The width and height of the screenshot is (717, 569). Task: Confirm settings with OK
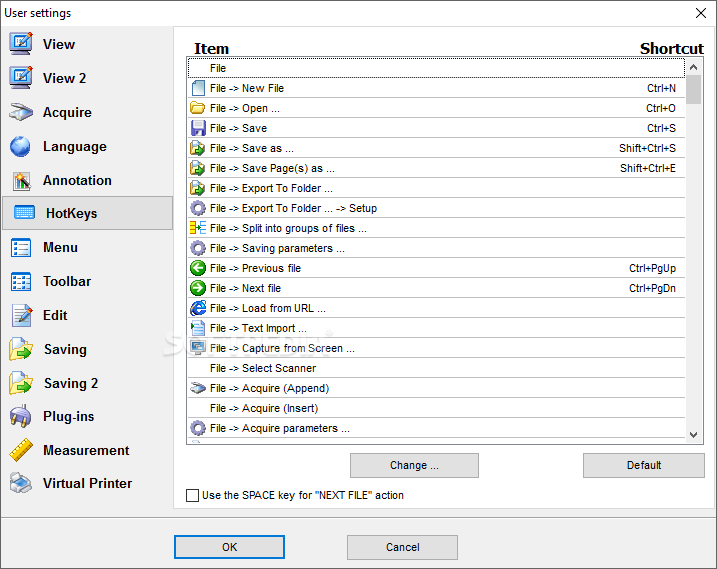point(230,547)
